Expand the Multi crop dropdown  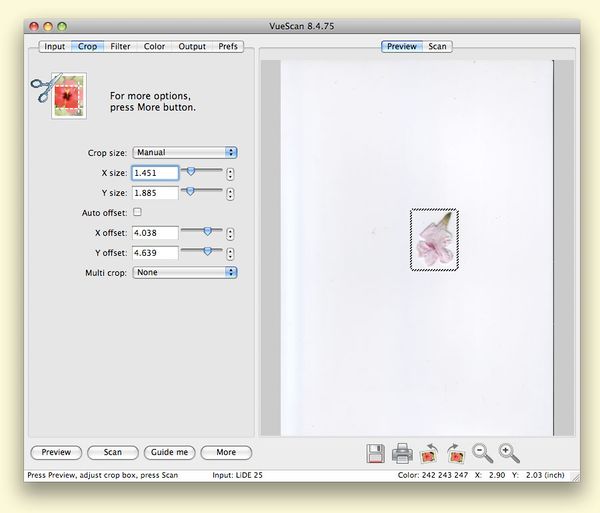click(x=185, y=272)
